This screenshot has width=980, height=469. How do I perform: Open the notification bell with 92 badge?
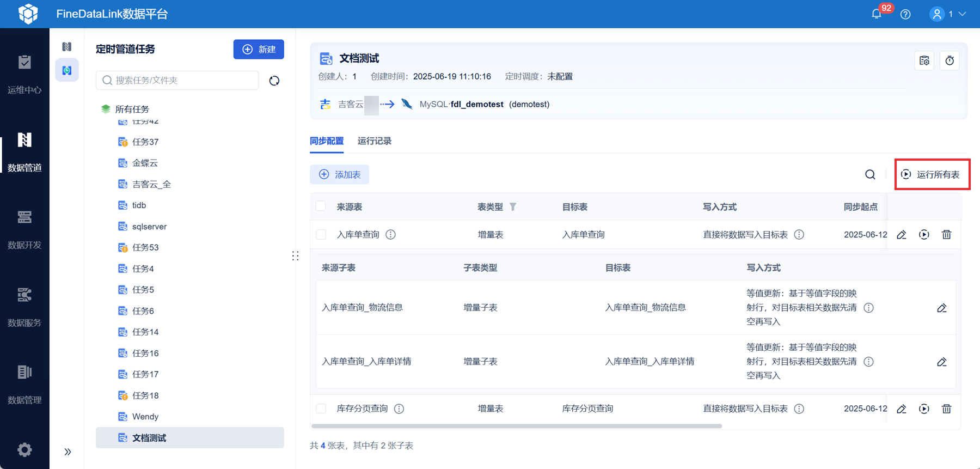pyautogui.click(x=877, y=14)
